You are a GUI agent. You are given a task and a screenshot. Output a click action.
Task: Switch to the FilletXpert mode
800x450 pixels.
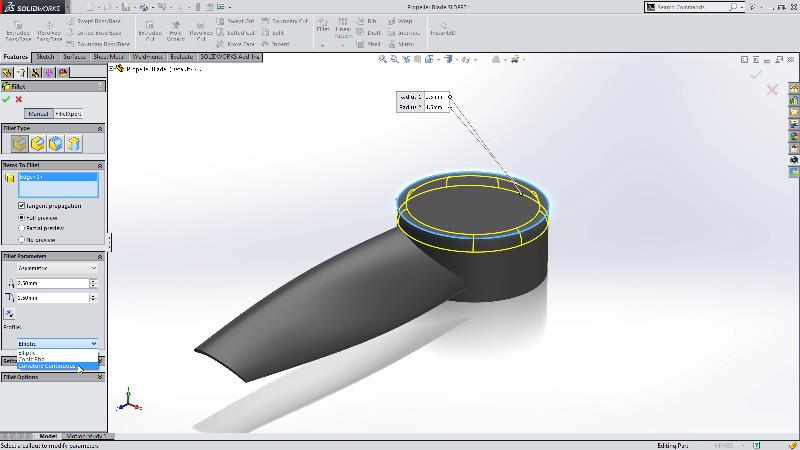click(x=68, y=114)
